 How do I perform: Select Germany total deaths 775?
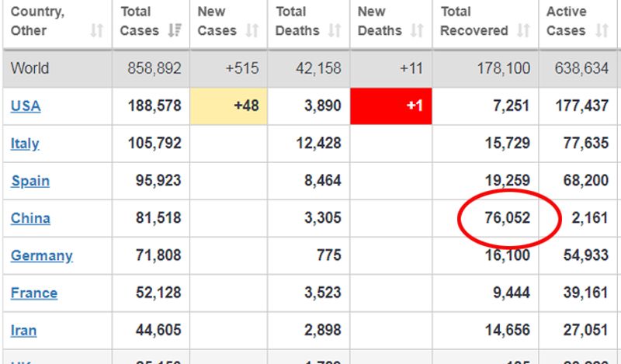[x=328, y=255]
